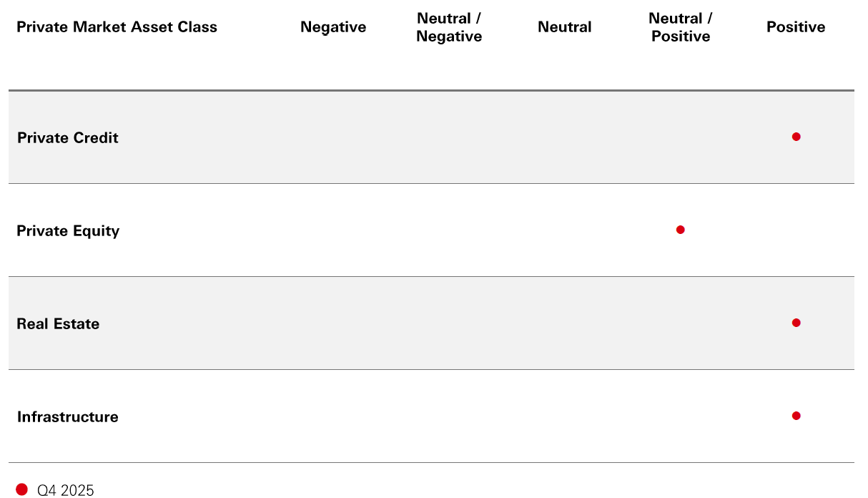The width and height of the screenshot is (868, 498).
Task: Click the red dot in Private Credit row
Action: point(796,137)
